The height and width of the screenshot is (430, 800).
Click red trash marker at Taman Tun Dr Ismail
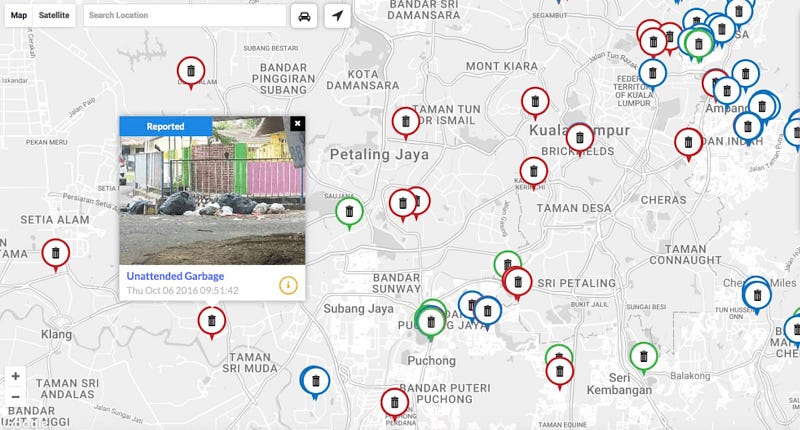click(x=406, y=123)
